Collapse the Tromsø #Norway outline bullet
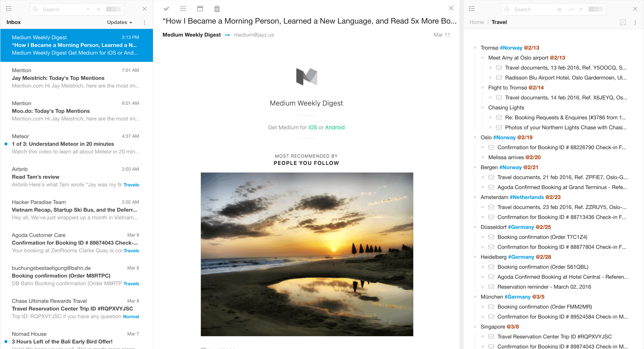The height and width of the screenshot is (349, 644). (475, 48)
